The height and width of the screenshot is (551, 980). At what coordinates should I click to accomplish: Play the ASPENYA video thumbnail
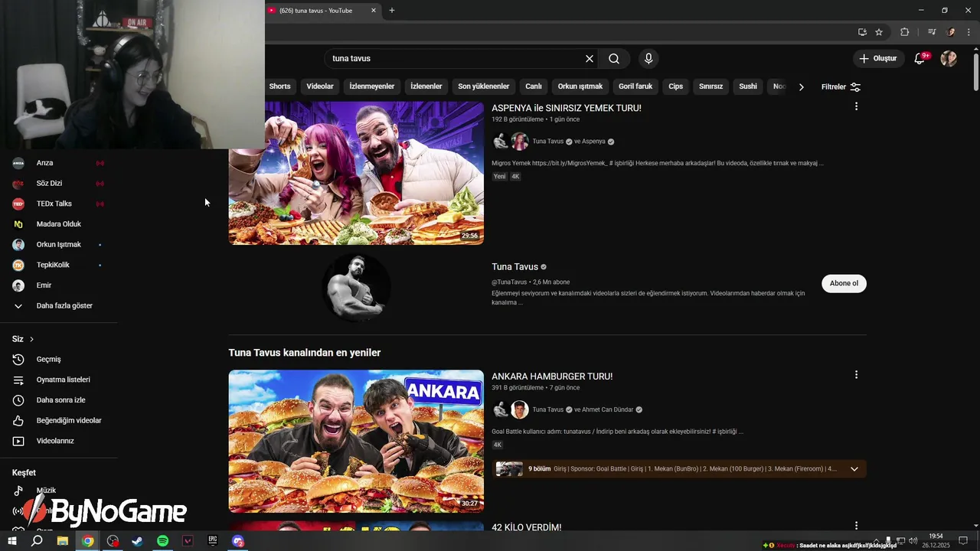[356, 173]
